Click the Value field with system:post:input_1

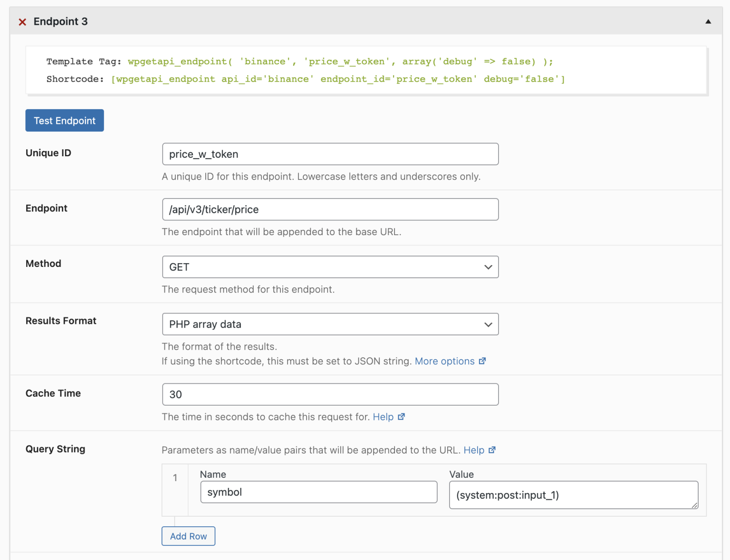(574, 495)
